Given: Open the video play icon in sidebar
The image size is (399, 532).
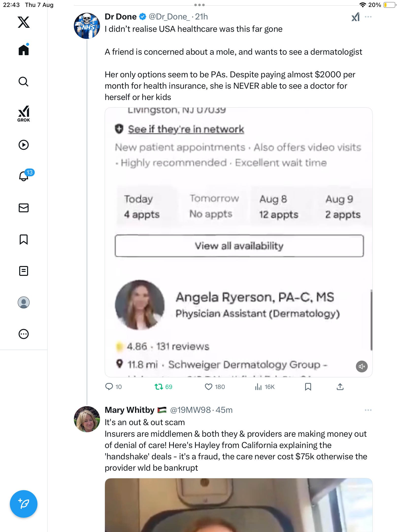Looking at the screenshot, I should (24, 145).
